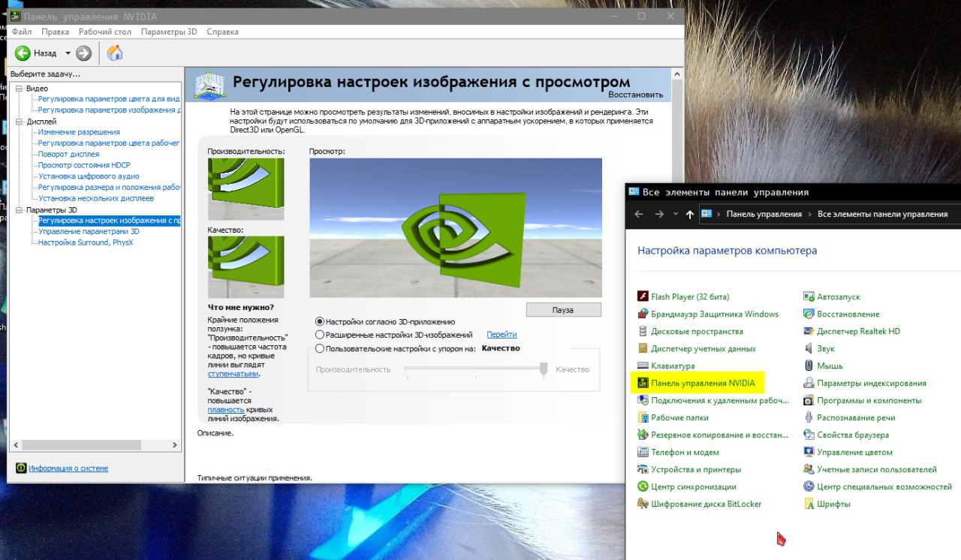Collapse the Видео tree node
Screen dimensions: 961x560
[19, 89]
